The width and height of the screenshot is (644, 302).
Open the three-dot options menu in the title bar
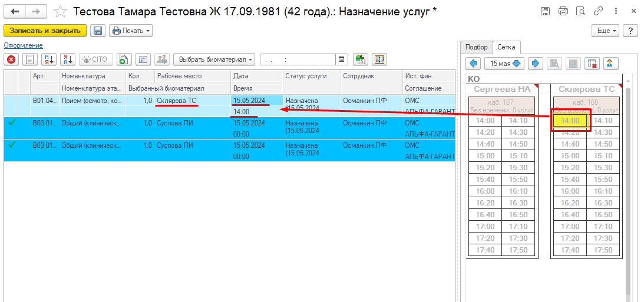615,12
